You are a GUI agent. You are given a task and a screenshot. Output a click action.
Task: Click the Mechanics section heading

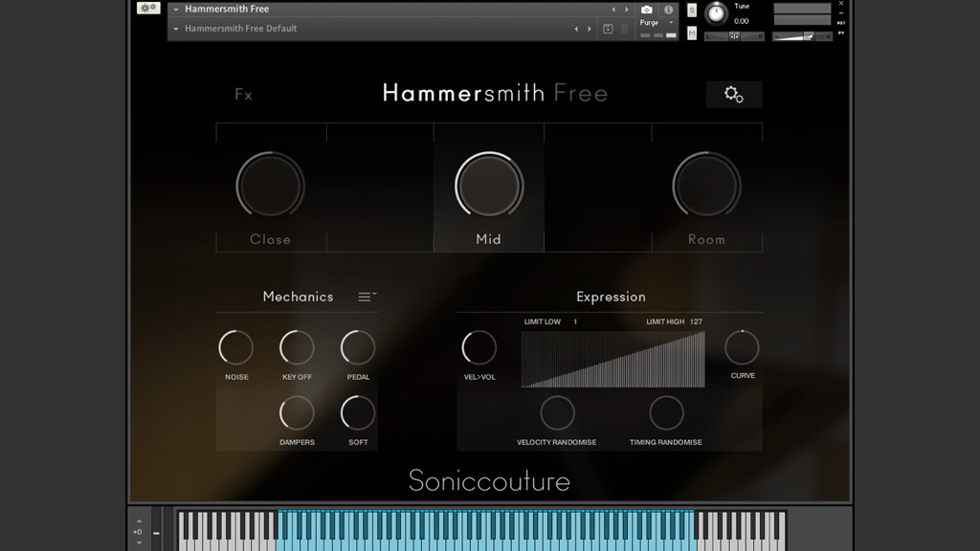pyautogui.click(x=299, y=297)
